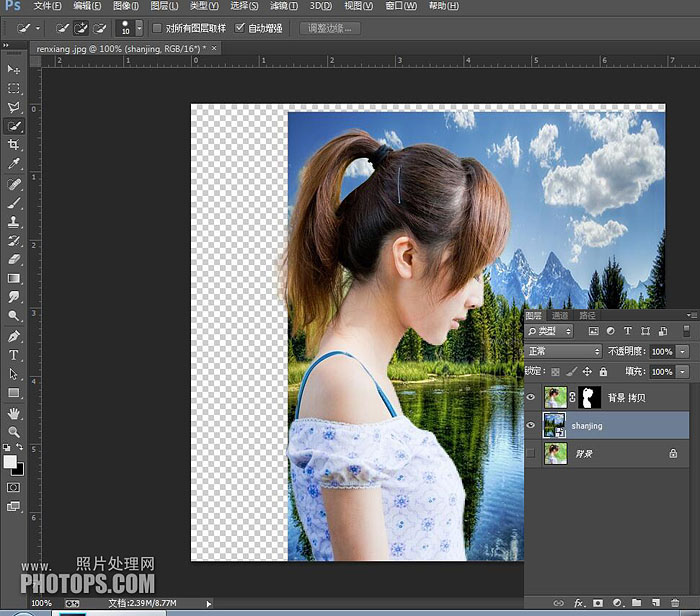The image size is (700, 616).
Task: Create new adjustment layer
Action: [617, 603]
